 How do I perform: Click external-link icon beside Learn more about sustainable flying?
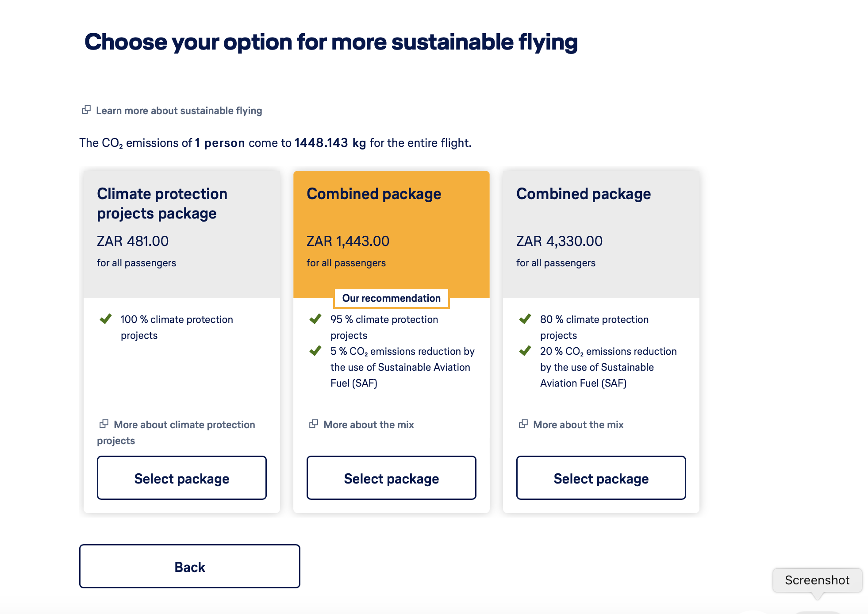86,110
